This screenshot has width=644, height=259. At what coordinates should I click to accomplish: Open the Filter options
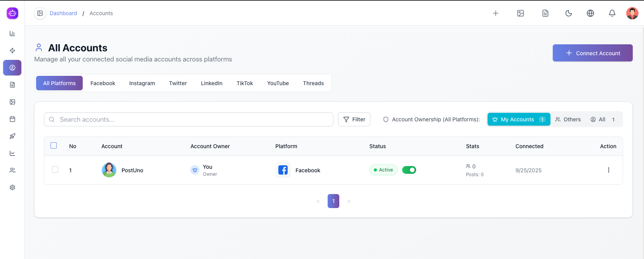click(x=354, y=119)
